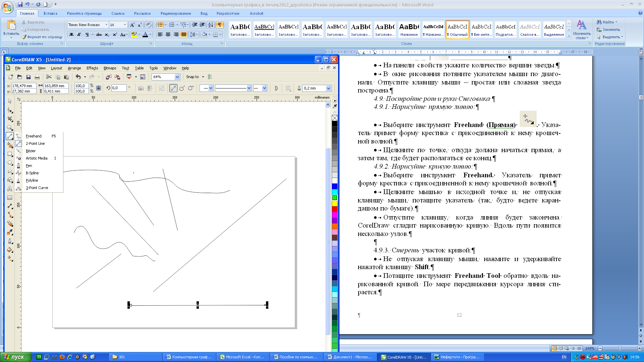
Task: Select the Text tool in CorelDRAW toolbox
Action: pyautogui.click(x=10, y=189)
